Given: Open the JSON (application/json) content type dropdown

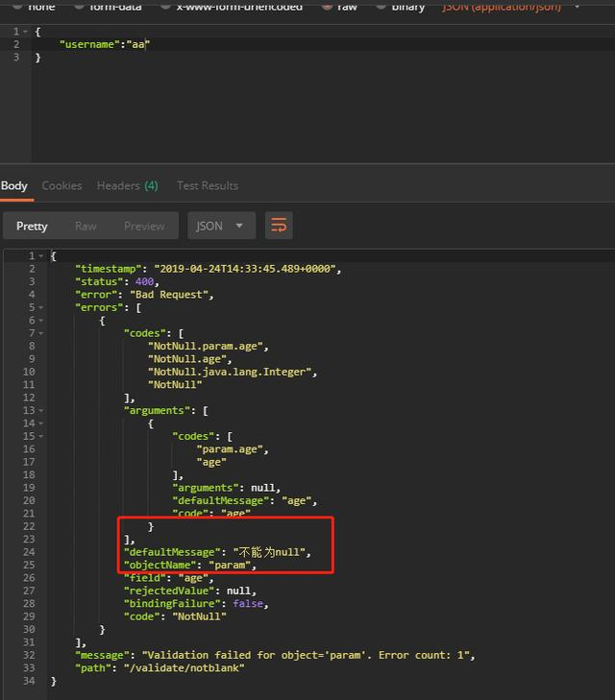Looking at the screenshot, I should pyautogui.click(x=511, y=7).
